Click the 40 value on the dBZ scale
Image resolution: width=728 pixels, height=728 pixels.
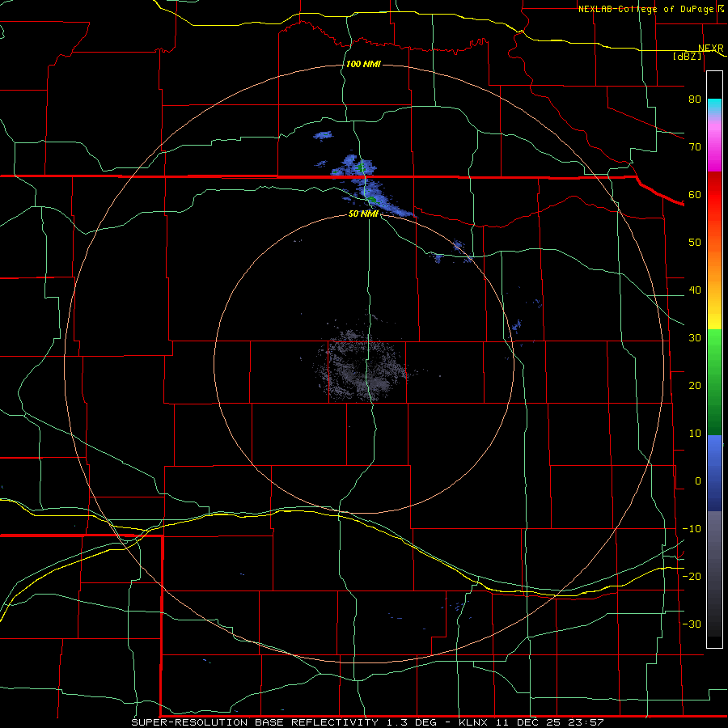tap(695, 290)
